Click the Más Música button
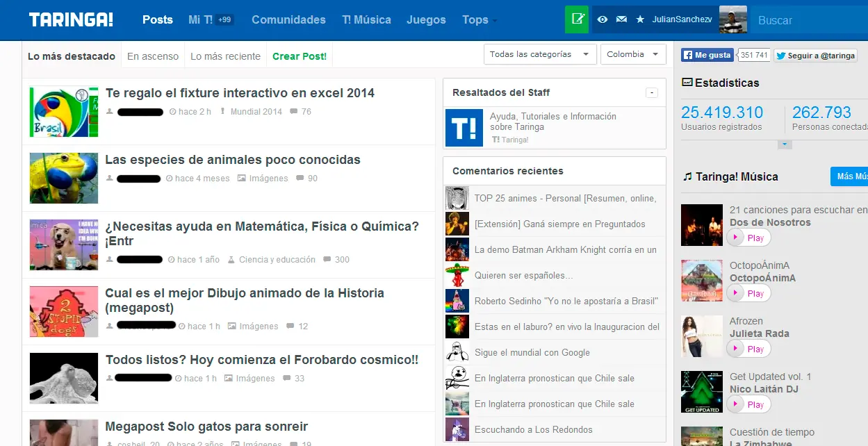This screenshot has width=868, height=446. [x=849, y=176]
